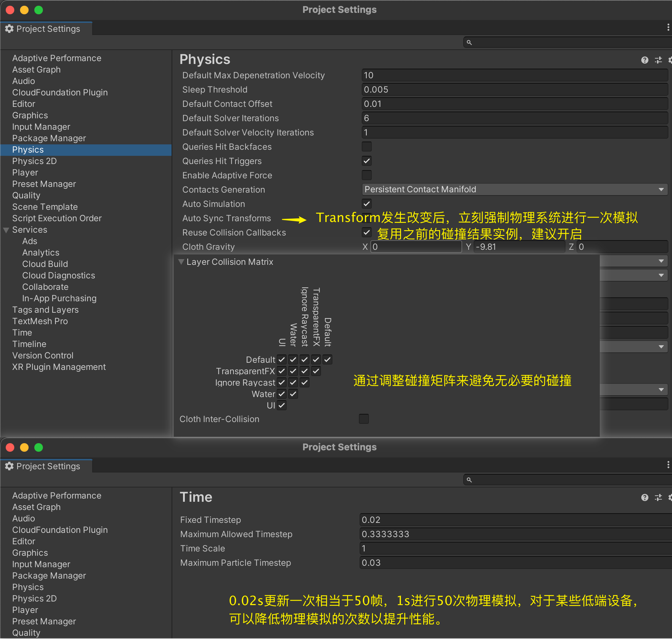Open Time panel help icon

644,497
